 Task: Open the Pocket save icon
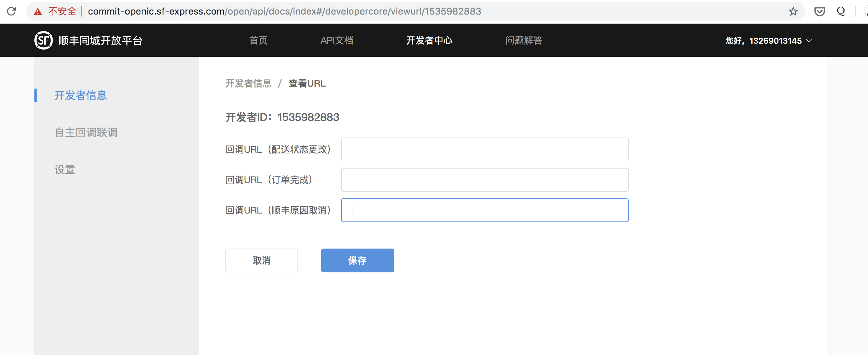click(x=819, y=12)
